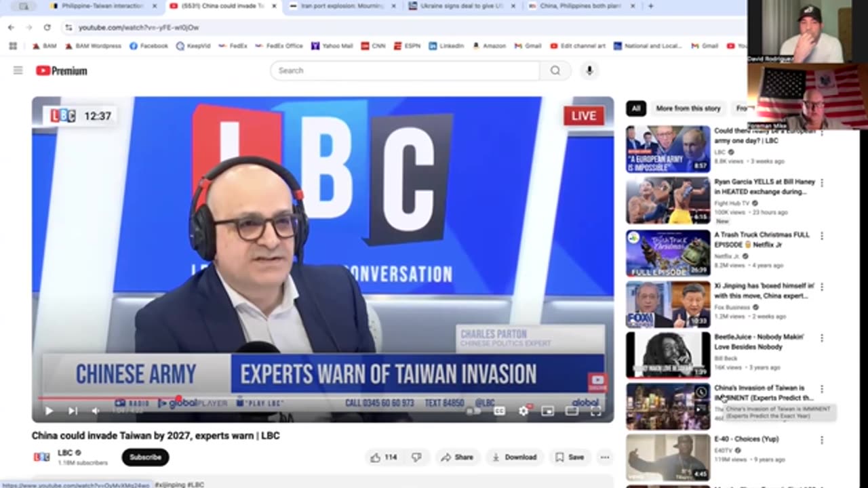Open Xi Jinping boxed himself in title
This screenshot has width=868, height=488.
click(x=764, y=291)
